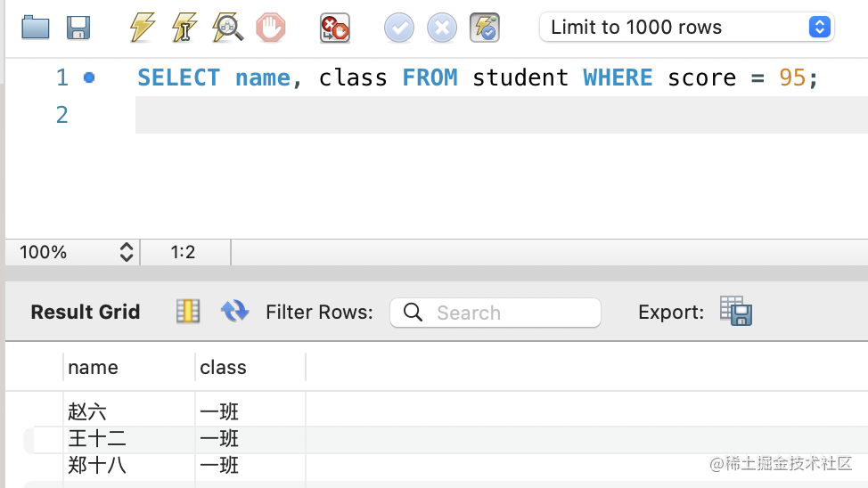Click the Filter Rows search field
This screenshot has width=868, height=488.
508,313
